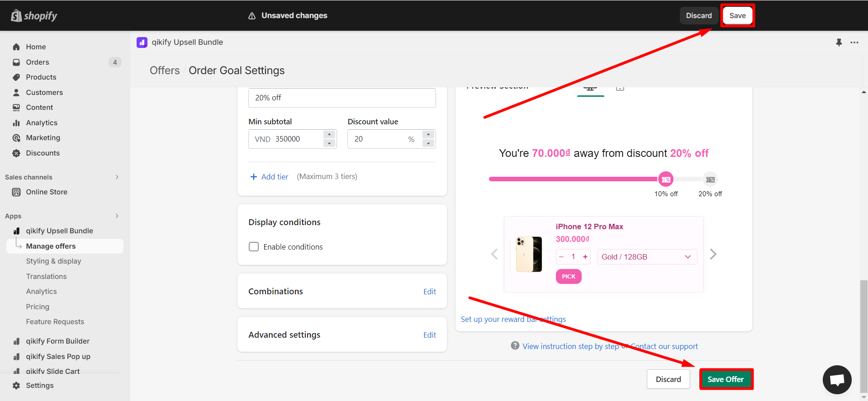Click the 10% off progress bar marker
The height and width of the screenshot is (401, 868).
click(666, 179)
